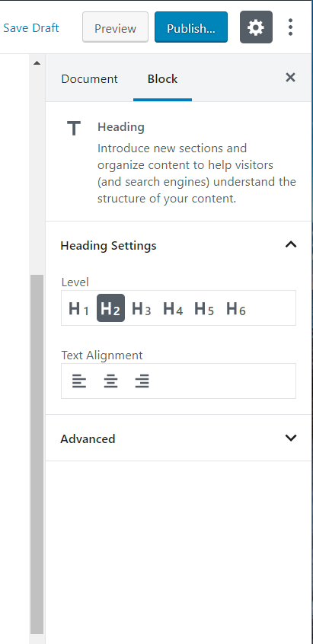The height and width of the screenshot is (644, 313).
Task: Click the Publish button
Action: [191, 27]
